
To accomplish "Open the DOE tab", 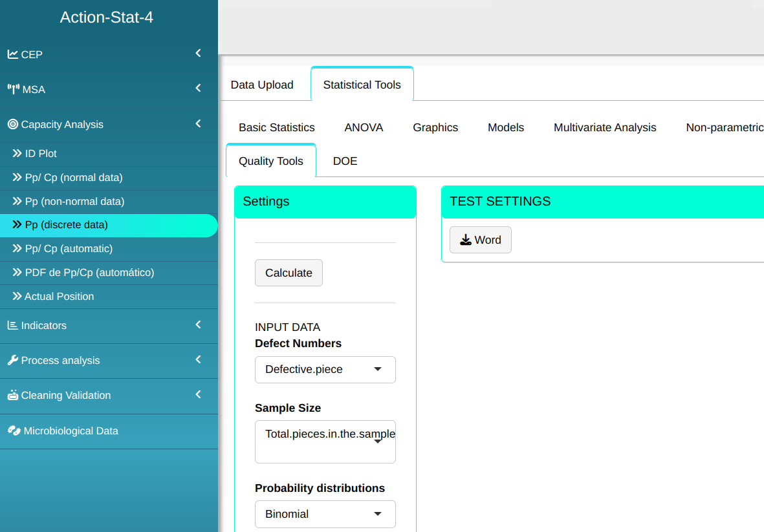I will point(345,161).
